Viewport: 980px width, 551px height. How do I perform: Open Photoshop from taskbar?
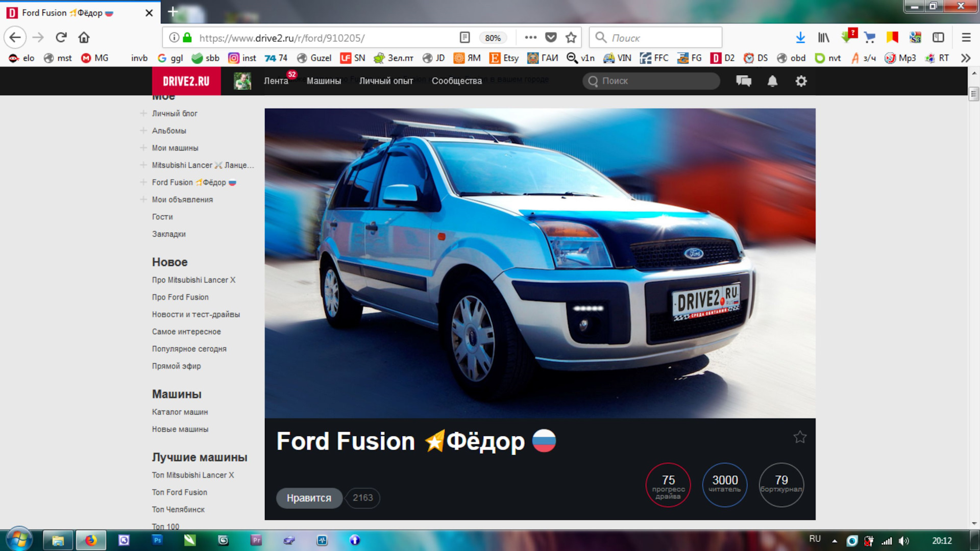[157, 540]
